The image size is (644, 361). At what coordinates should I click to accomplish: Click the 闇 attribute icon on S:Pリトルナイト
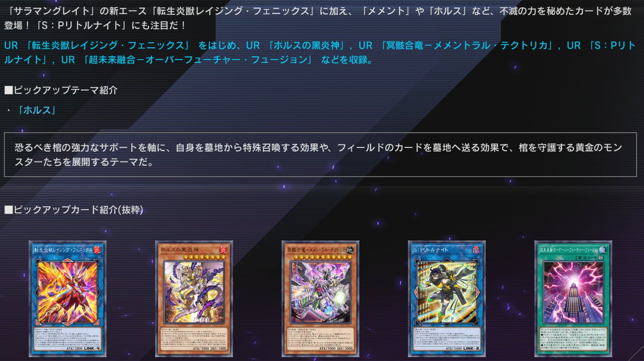pos(477,250)
